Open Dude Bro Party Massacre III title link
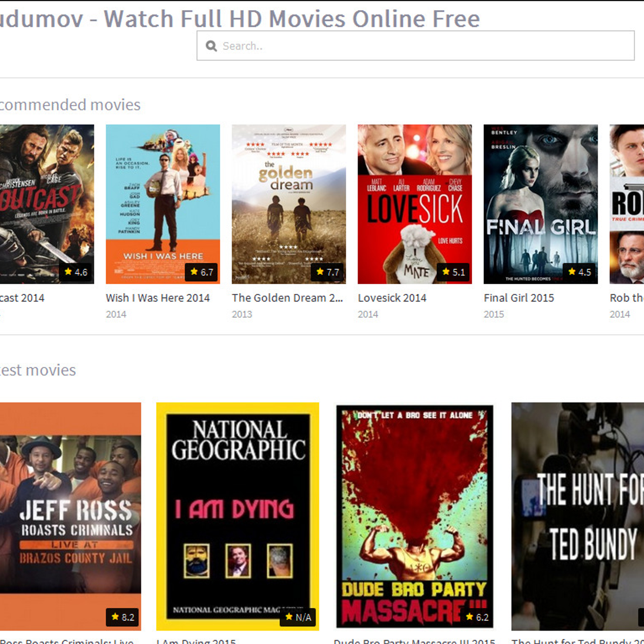The image size is (644, 644). pyautogui.click(x=415, y=641)
